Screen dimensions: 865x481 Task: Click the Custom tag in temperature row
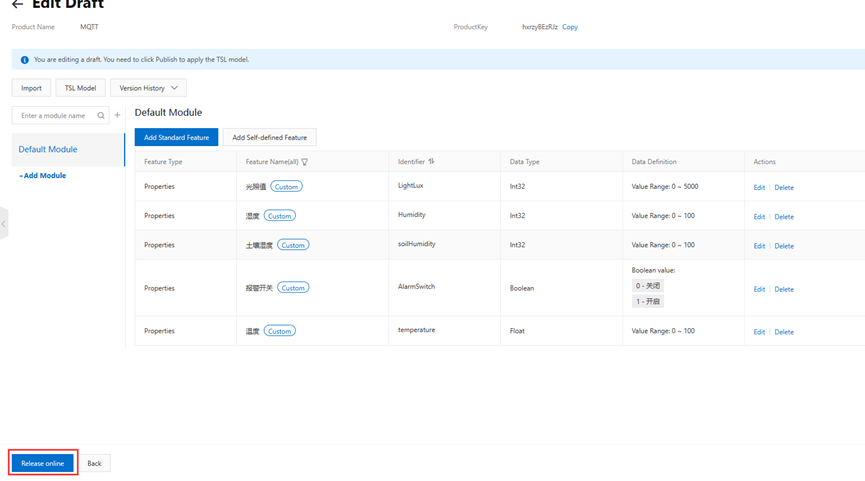[x=280, y=331]
